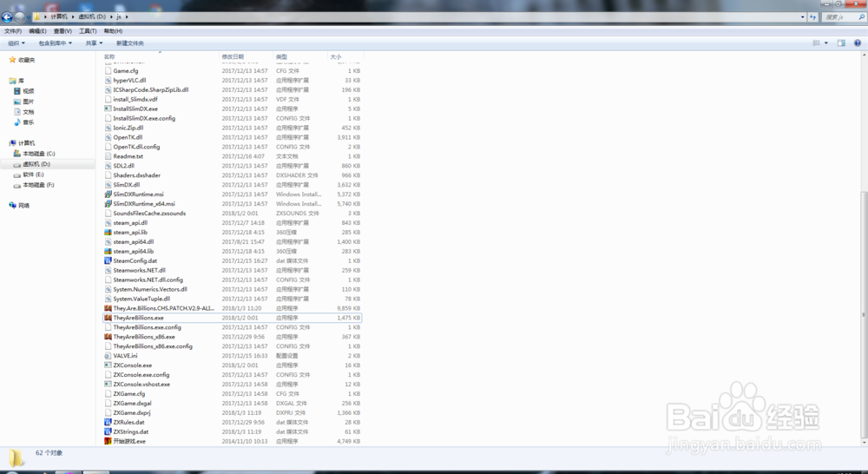Change view using the view mode icon
The image size is (868, 474).
(x=816, y=43)
